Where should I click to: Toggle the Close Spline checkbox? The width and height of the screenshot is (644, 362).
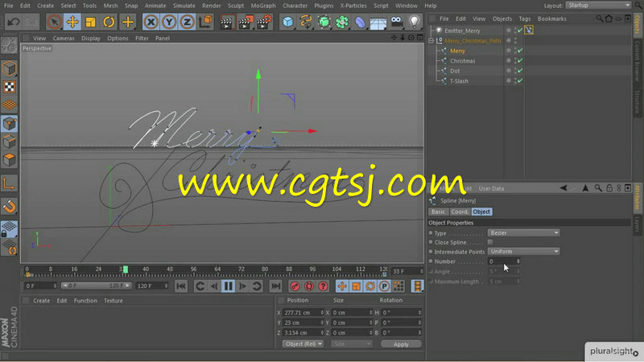click(490, 242)
